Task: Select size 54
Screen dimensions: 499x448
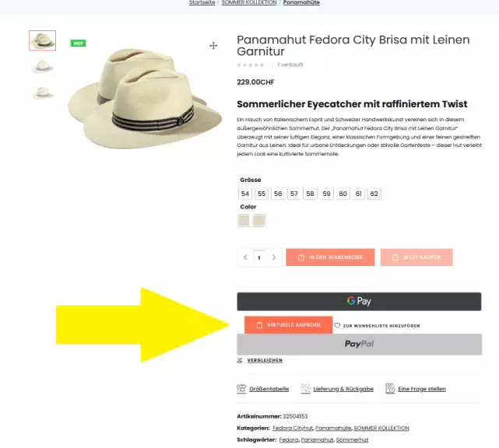Action: (x=245, y=194)
